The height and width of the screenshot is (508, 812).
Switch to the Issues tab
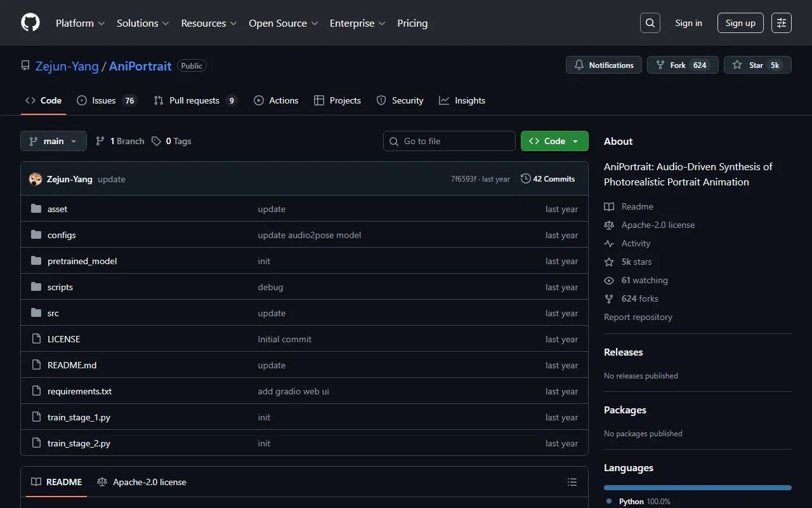click(x=105, y=100)
